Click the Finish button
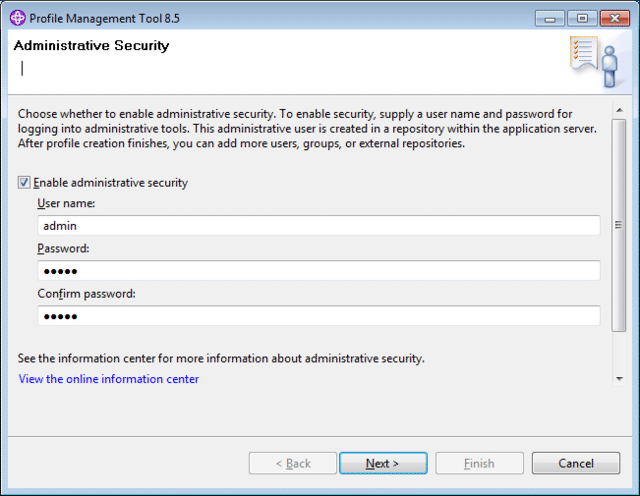Image resolution: width=640 pixels, height=496 pixels. (x=479, y=463)
